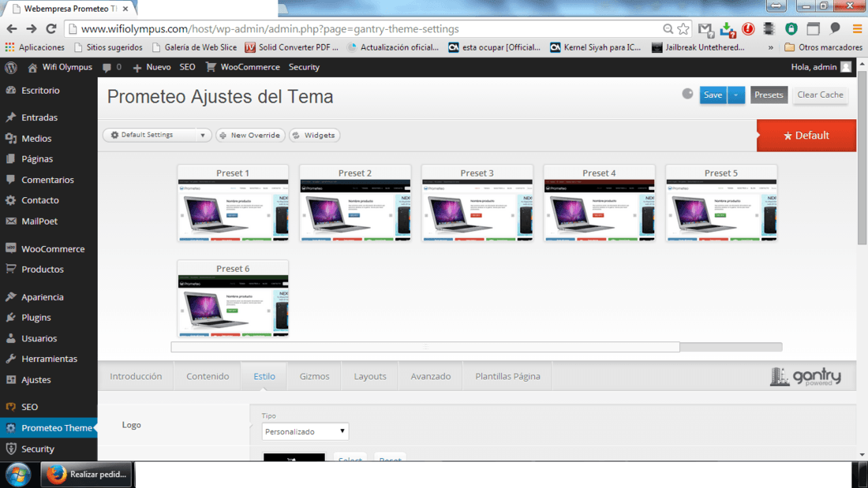The width and height of the screenshot is (868, 488).
Task: Open the Chrome hamburger menu
Action: 857,28
